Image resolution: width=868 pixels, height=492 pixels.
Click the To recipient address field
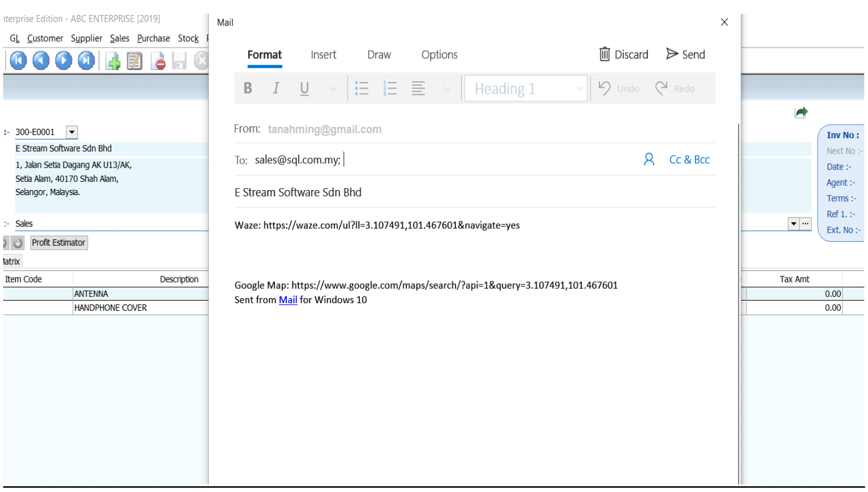(487, 160)
